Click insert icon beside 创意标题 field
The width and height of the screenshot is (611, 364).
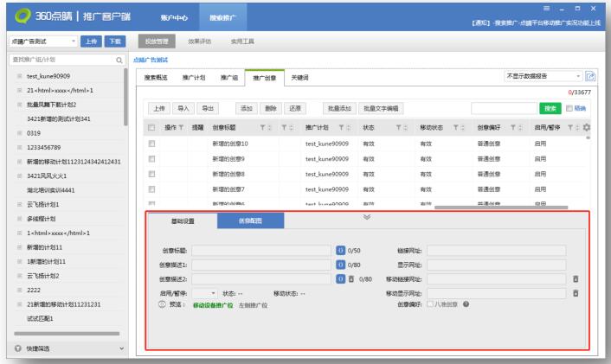[340, 250]
